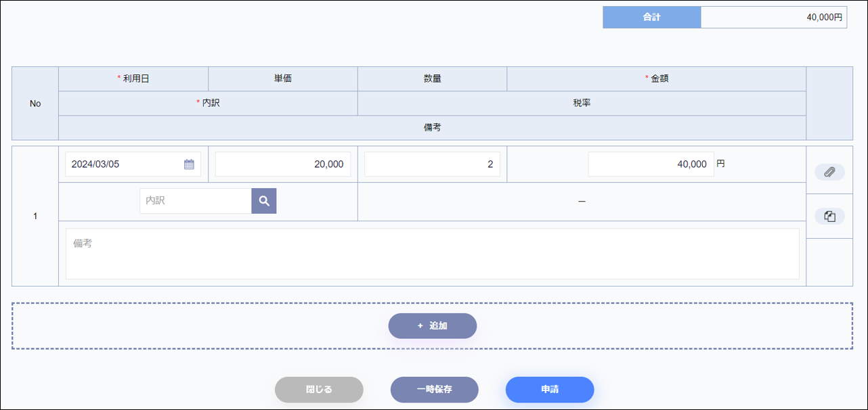Click the 円 unit label beside 金額

720,164
